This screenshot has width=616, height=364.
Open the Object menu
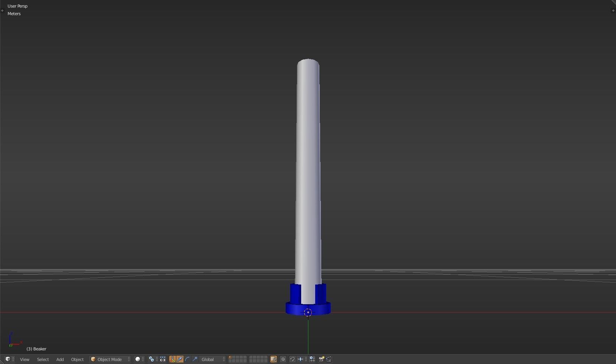tap(77, 359)
